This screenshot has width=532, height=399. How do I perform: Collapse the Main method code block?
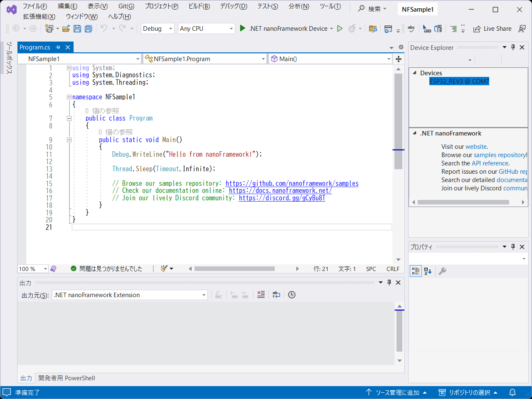69,140
